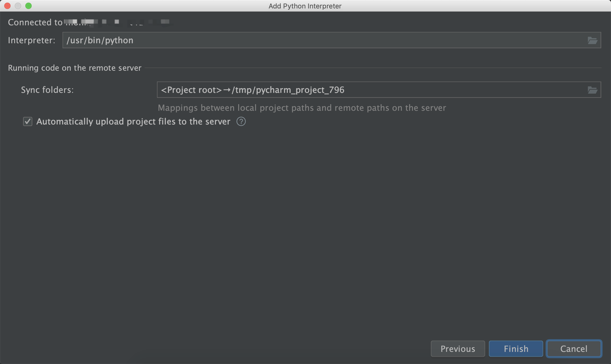Viewport: 611px width, 364px height.
Task: Dismiss dialog with the Cancel button
Action: click(x=574, y=349)
